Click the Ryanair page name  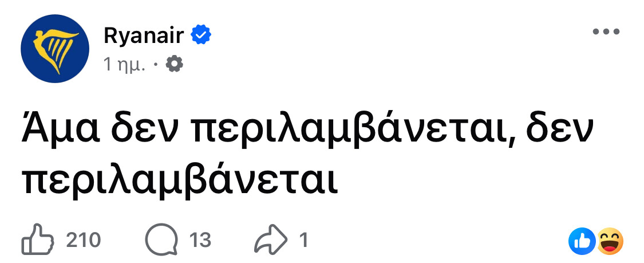tap(143, 36)
